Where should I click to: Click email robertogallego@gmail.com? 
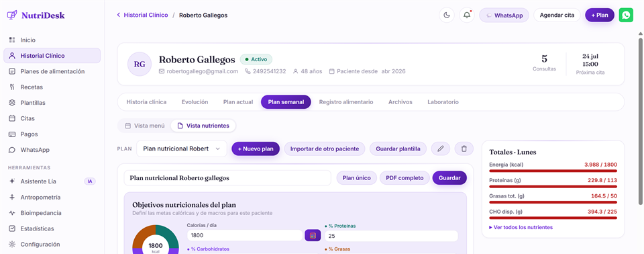199,71
